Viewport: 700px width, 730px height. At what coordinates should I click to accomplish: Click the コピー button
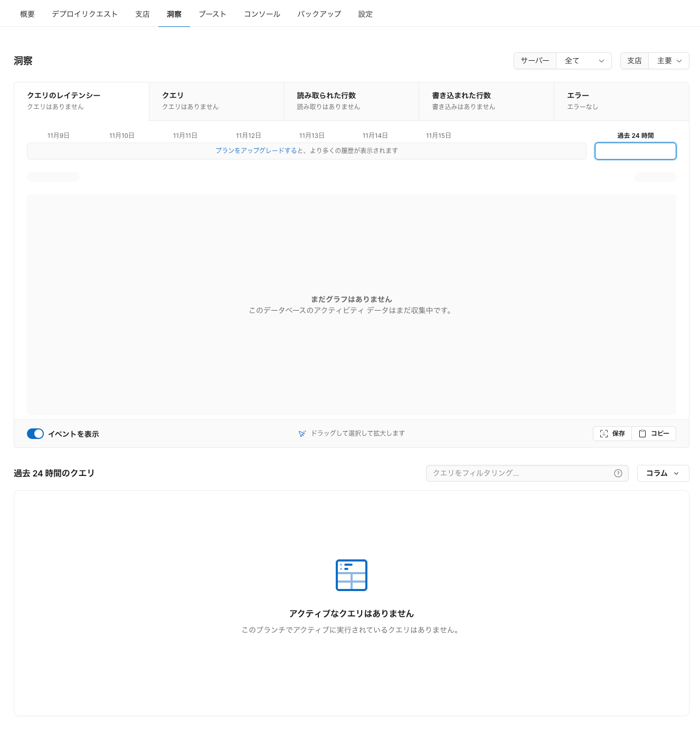654,434
